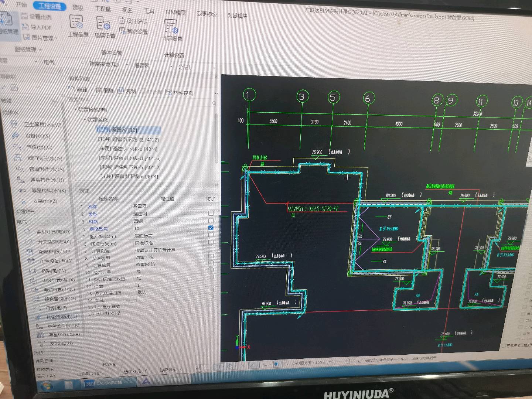This screenshot has height=399, width=532.
Task: Select 设备(水)(S) component icon
Action: tap(15, 135)
